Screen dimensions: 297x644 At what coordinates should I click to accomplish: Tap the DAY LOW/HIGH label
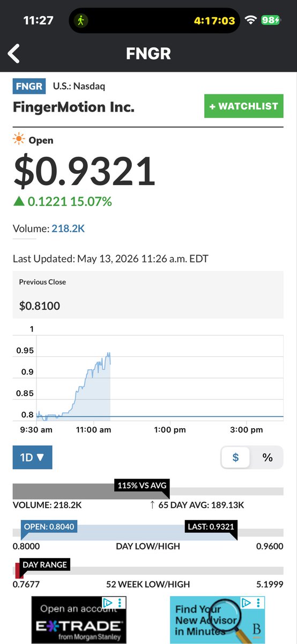click(148, 546)
